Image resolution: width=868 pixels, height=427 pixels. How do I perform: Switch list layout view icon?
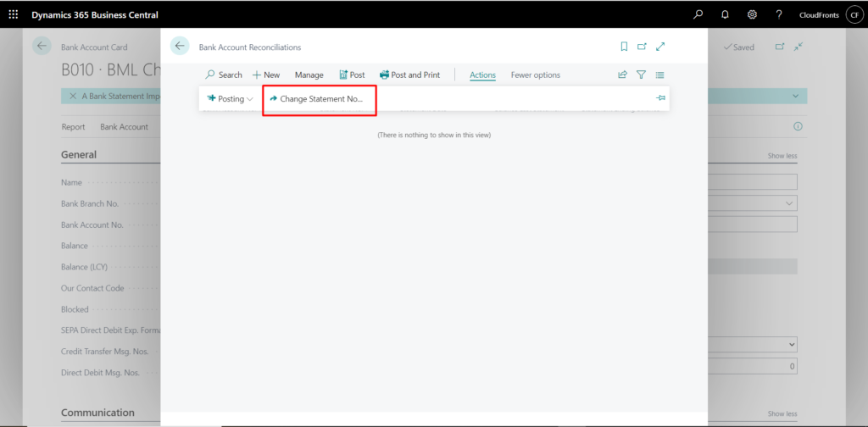(659, 75)
